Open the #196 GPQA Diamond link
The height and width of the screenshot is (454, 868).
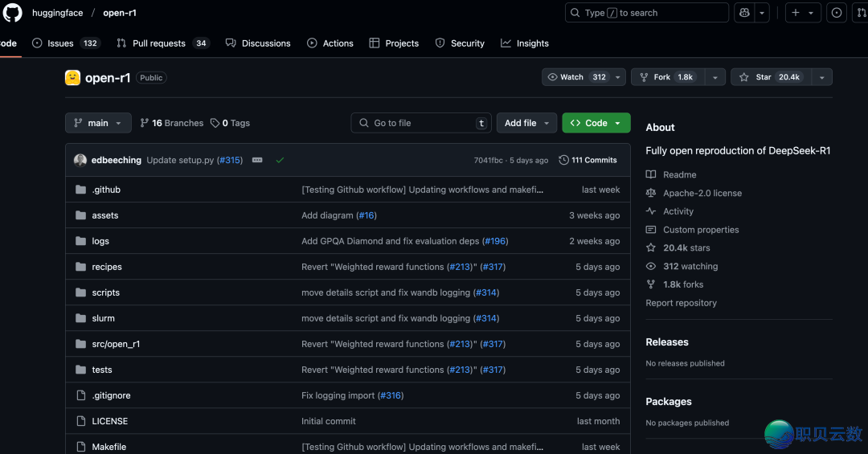click(495, 241)
